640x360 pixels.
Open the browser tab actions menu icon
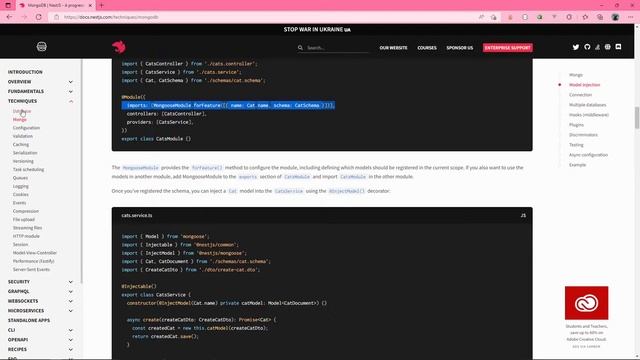(x=8, y=5)
